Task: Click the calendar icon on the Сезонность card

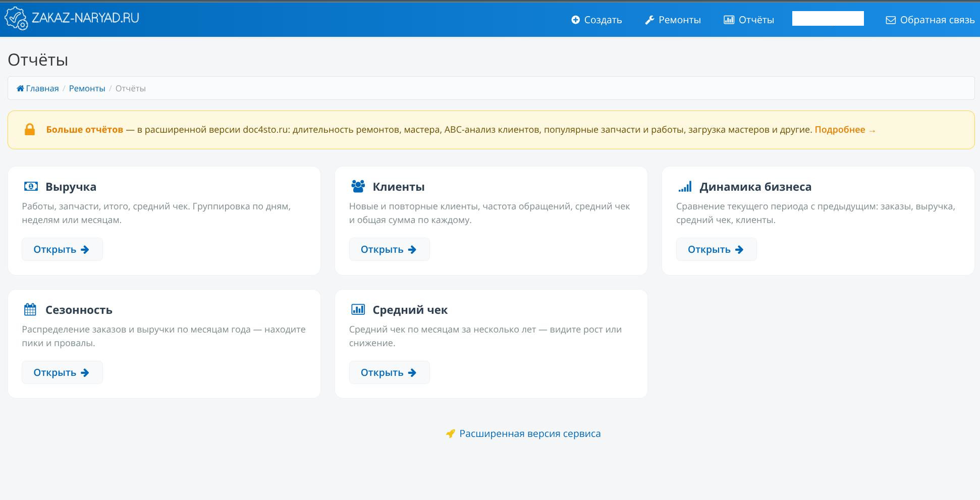Action: click(x=31, y=309)
